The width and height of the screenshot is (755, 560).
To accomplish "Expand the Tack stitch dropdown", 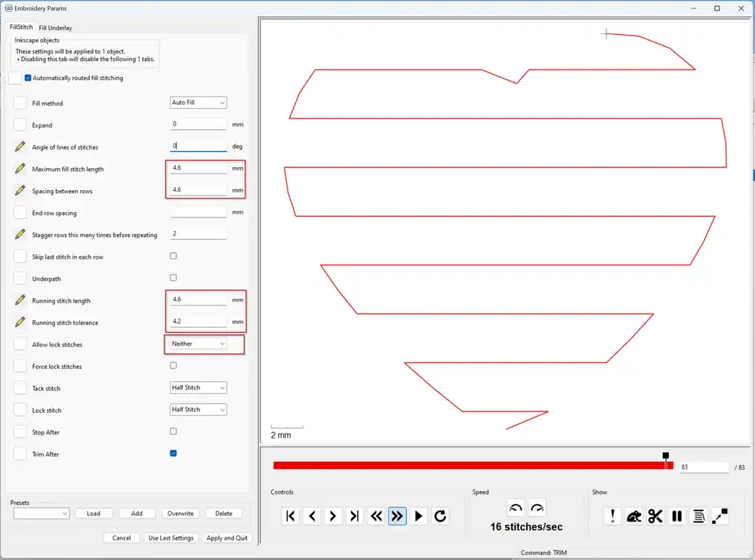I will [x=199, y=388].
